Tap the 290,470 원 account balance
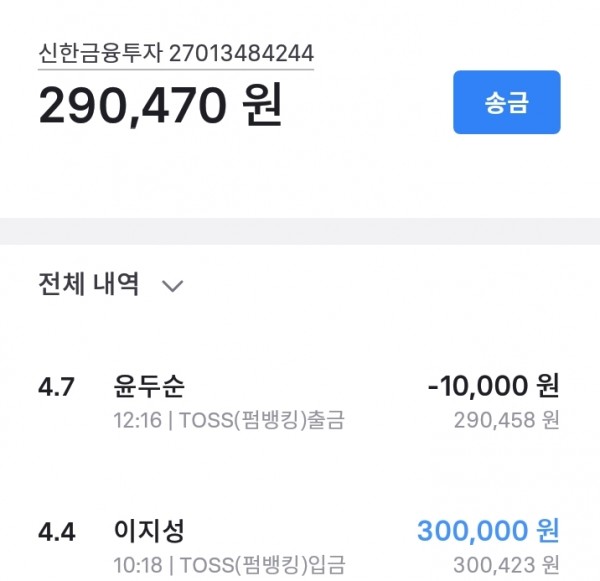This screenshot has width=600, height=581. (x=160, y=106)
